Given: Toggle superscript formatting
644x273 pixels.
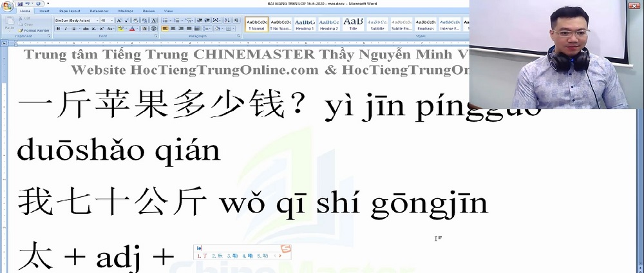Looking at the screenshot, I should click(x=102, y=29).
